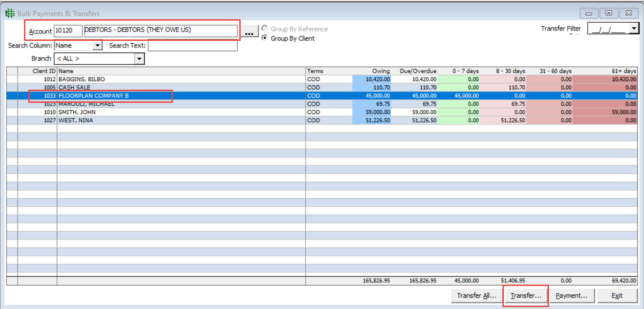Expand the Branch dropdown list

(139, 59)
